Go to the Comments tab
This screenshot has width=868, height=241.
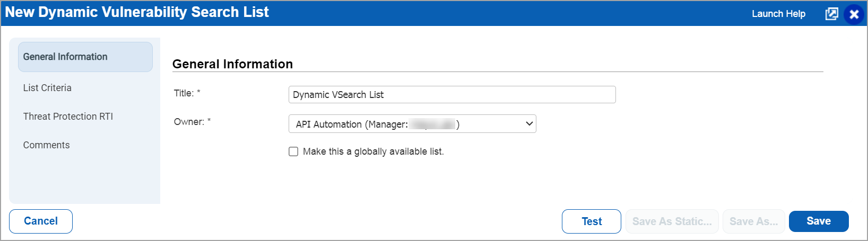point(46,145)
